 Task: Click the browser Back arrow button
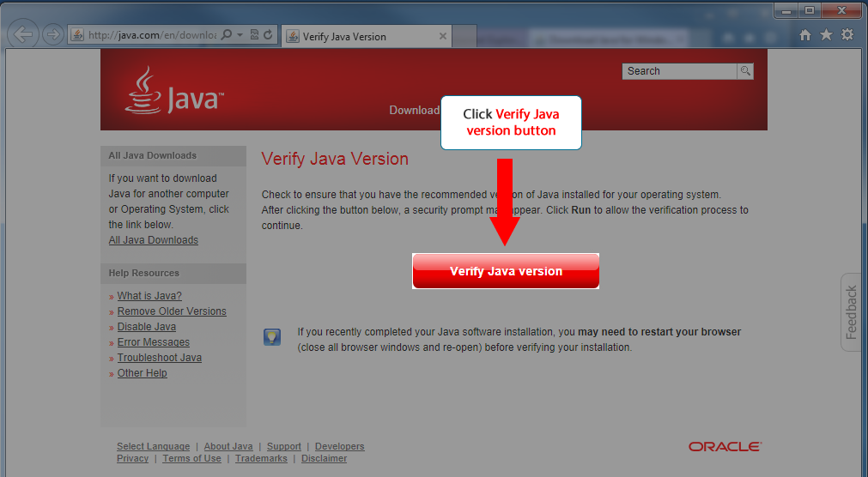pyautogui.click(x=24, y=35)
